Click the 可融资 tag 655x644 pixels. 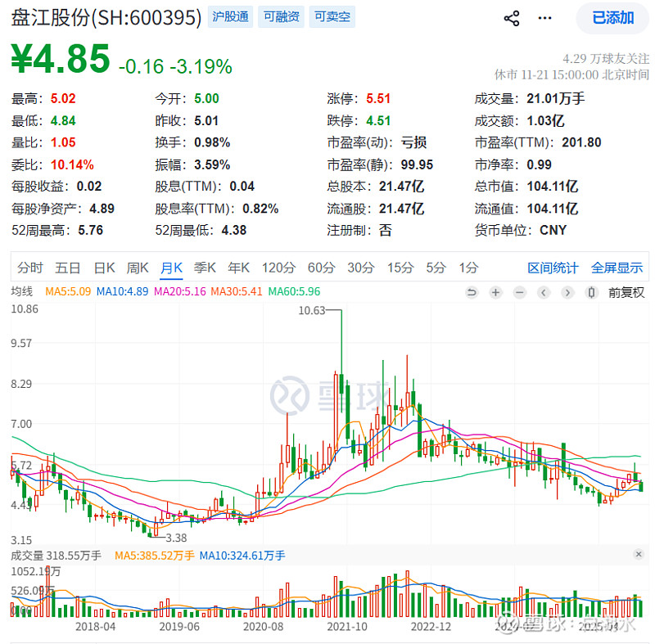pyautogui.click(x=281, y=16)
